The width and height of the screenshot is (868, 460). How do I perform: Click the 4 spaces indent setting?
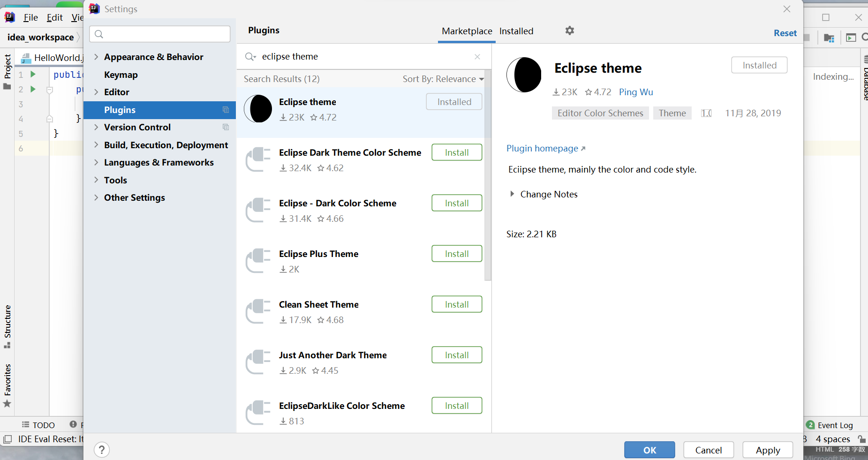pos(833,439)
